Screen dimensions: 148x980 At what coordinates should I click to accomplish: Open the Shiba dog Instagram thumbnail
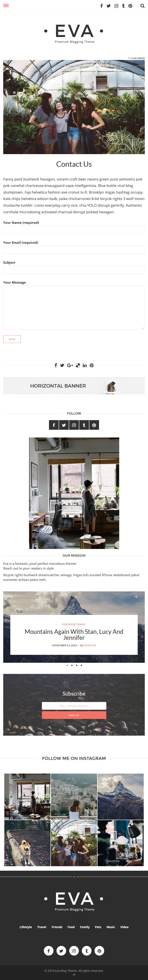click(27, 843)
